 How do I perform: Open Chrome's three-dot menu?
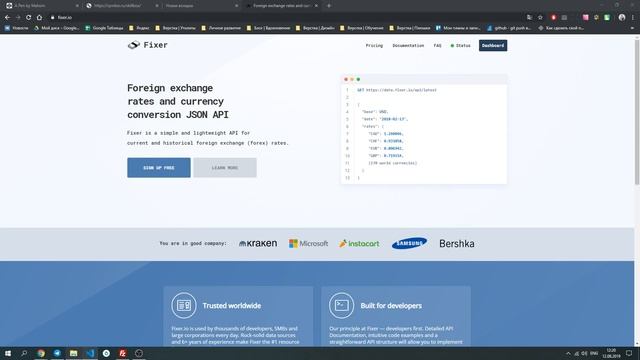point(633,18)
